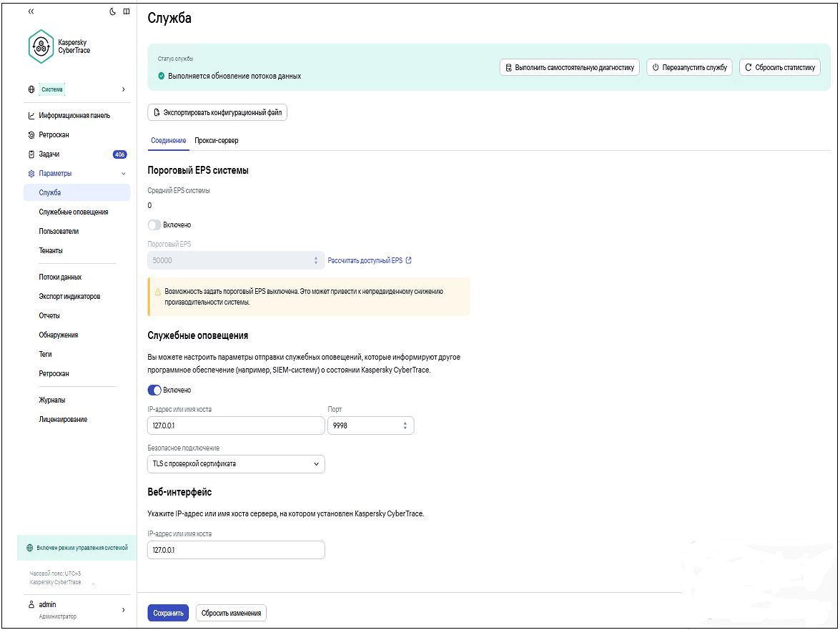Click the globe icon next to Система

coord(31,89)
